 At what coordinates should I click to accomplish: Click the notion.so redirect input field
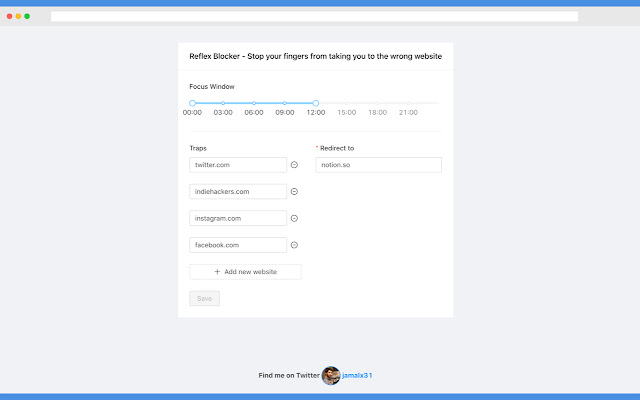click(x=378, y=165)
